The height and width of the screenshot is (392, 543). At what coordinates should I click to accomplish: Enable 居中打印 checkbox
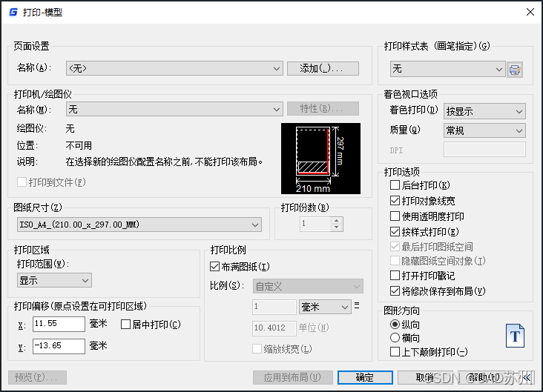coord(125,324)
